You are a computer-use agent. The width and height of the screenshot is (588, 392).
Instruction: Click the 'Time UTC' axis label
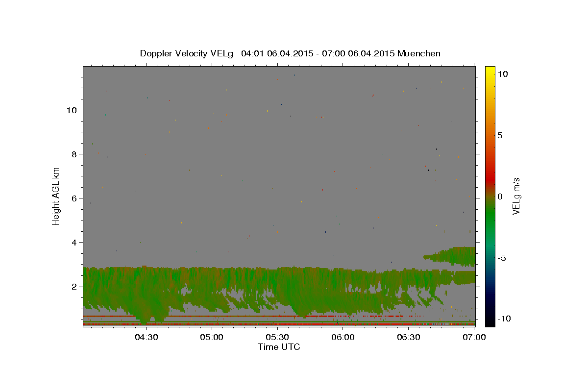click(x=279, y=347)
